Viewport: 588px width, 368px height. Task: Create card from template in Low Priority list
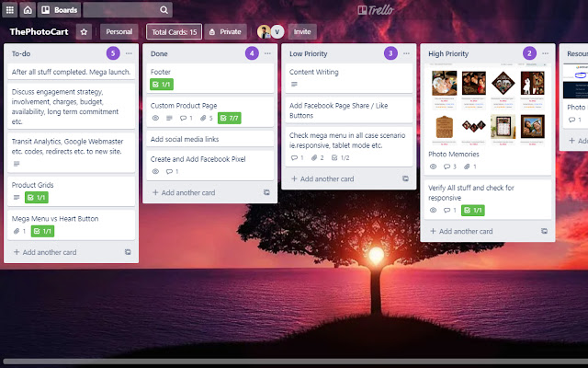(405, 178)
